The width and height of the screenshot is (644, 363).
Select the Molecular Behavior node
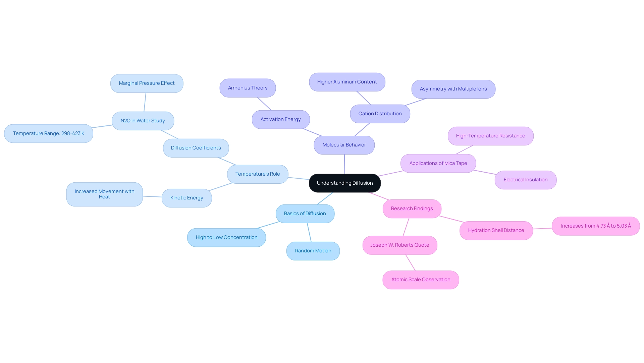pyautogui.click(x=344, y=144)
